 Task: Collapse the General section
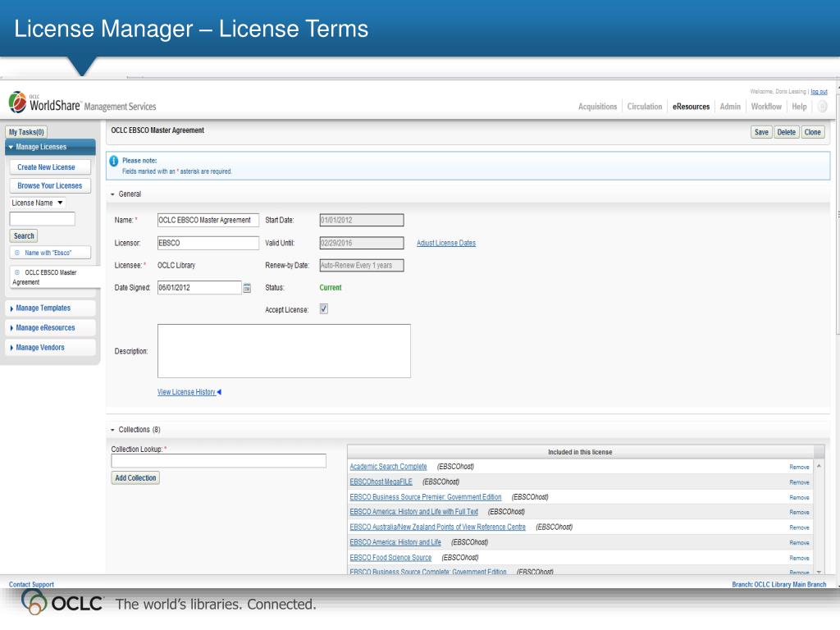click(x=112, y=194)
